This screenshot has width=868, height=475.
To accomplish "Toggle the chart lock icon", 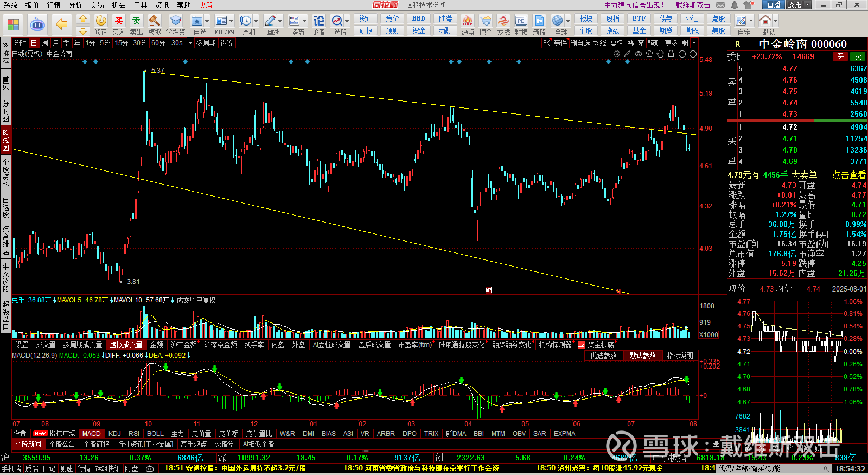I will click(671, 54).
